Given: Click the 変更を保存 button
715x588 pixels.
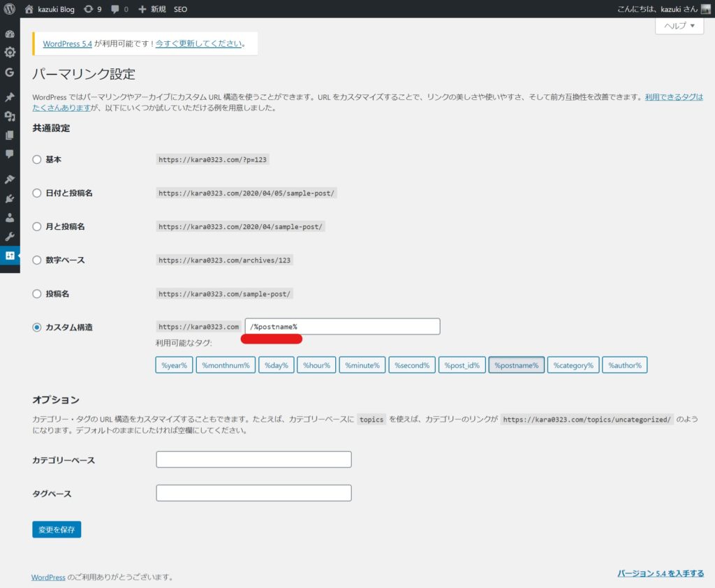Looking at the screenshot, I should (x=57, y=529).
